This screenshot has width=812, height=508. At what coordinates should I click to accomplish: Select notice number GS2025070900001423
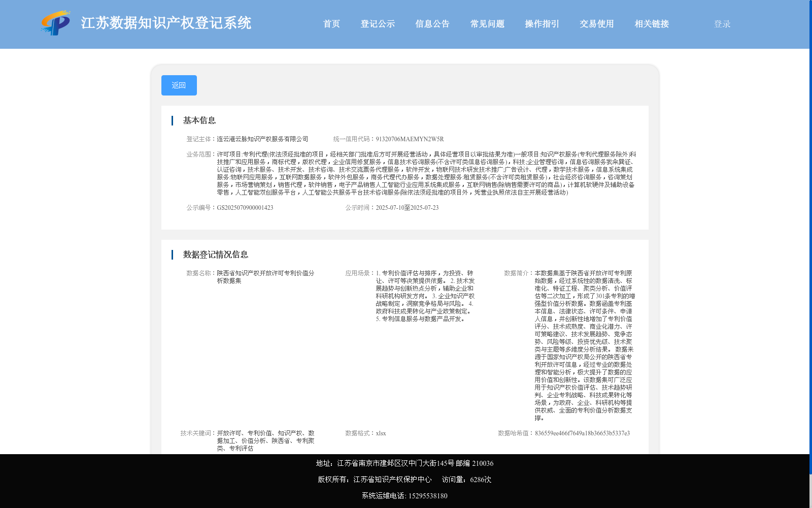tap(245, 208)
